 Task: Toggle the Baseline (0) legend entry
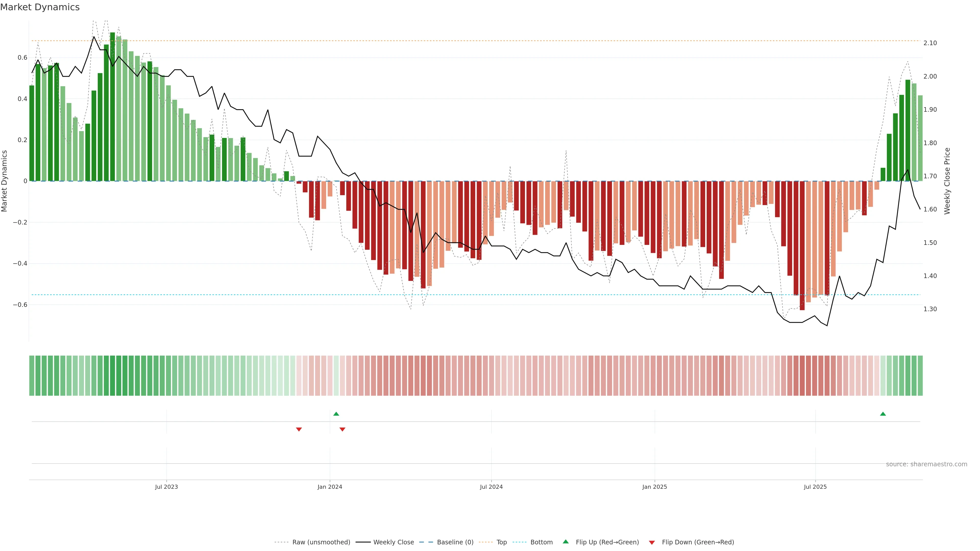[455, 542]
